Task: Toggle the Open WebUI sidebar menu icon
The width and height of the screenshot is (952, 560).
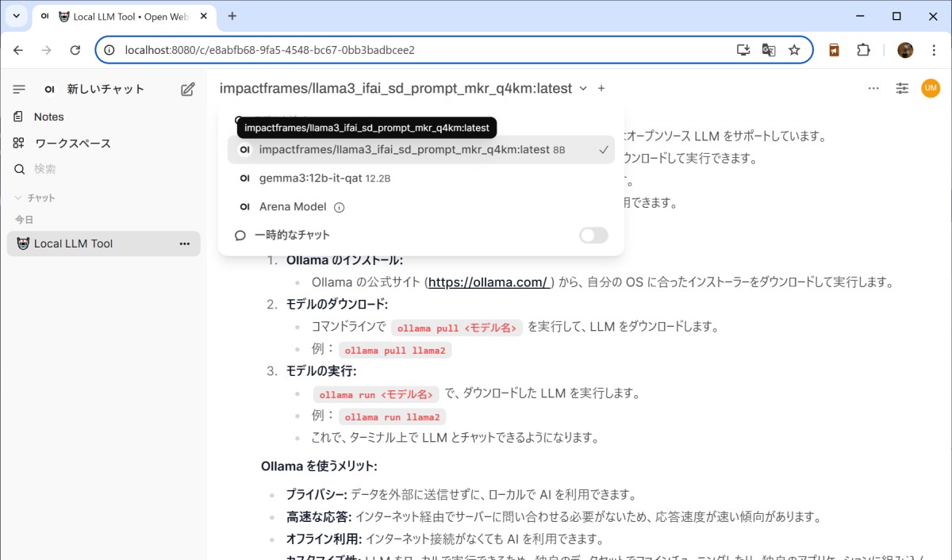Action: click(20, 89)
